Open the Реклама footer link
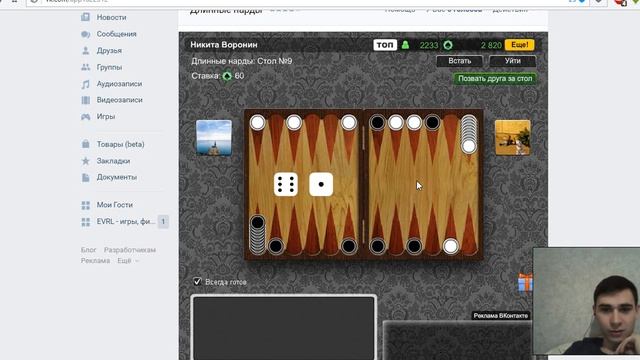The width and height of the screenshot is (640, 360). pyautogui.click(x=95, y=260)
